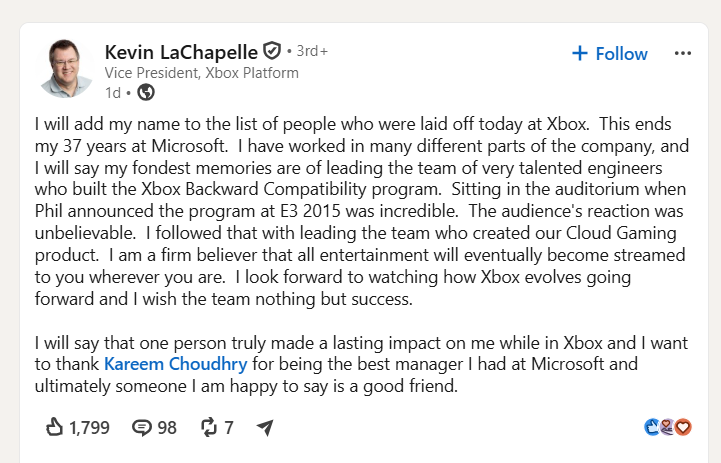Open Kareem Choudhry's profile link
721x463 pixels.
176,364
